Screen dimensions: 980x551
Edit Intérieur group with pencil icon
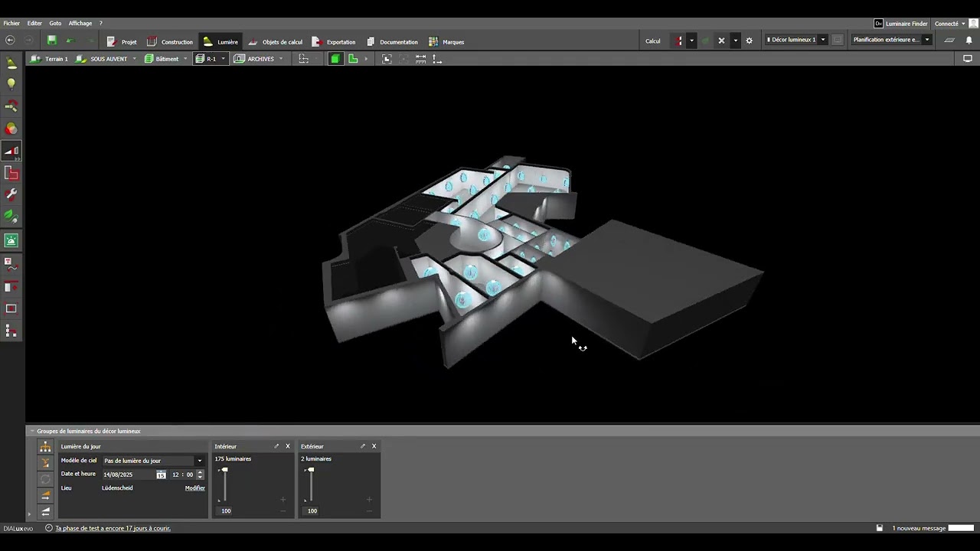coord(276,446)
